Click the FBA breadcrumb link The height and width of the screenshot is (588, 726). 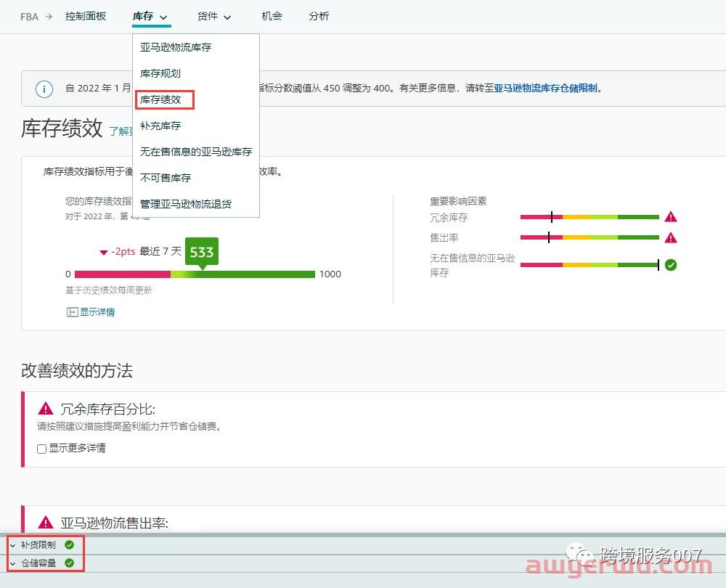29,17
